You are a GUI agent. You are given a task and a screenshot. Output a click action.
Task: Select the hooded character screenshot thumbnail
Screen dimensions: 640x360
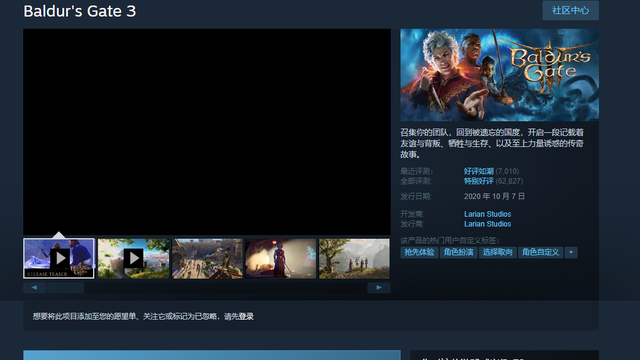point(280,258)
